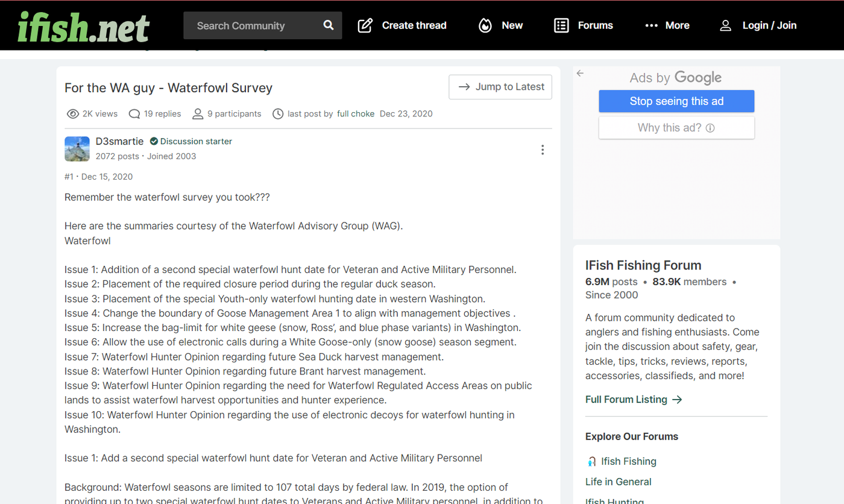Open the Full Forum Listing link
This screenshot has height=504, width=844.
[x=634, y=400]
